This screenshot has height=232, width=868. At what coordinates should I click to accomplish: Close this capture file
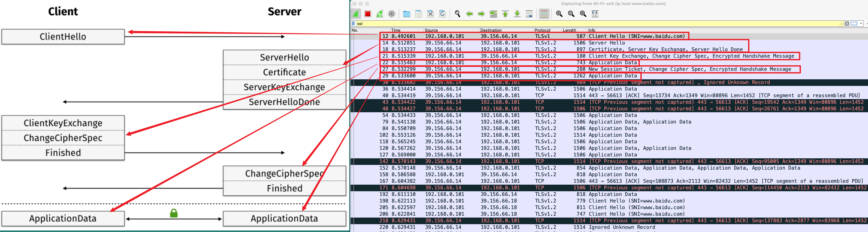click(430, 14)
